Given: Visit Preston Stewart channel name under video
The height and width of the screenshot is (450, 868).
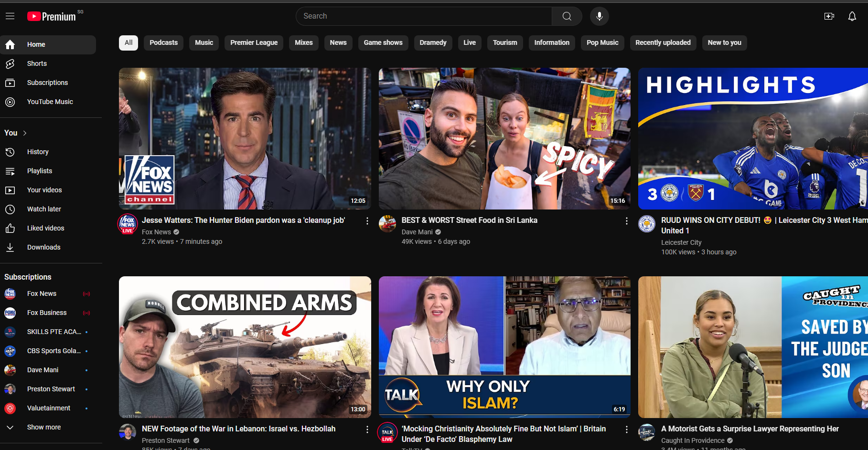Looking at the screenshot, I should click(166, 440).
